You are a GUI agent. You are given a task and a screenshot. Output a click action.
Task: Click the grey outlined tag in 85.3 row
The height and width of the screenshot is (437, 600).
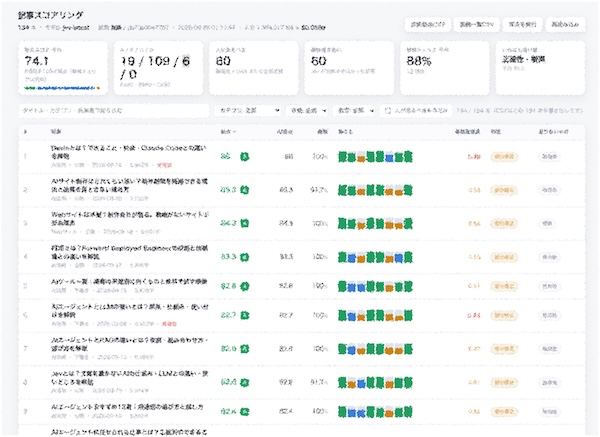click(549, 190)
